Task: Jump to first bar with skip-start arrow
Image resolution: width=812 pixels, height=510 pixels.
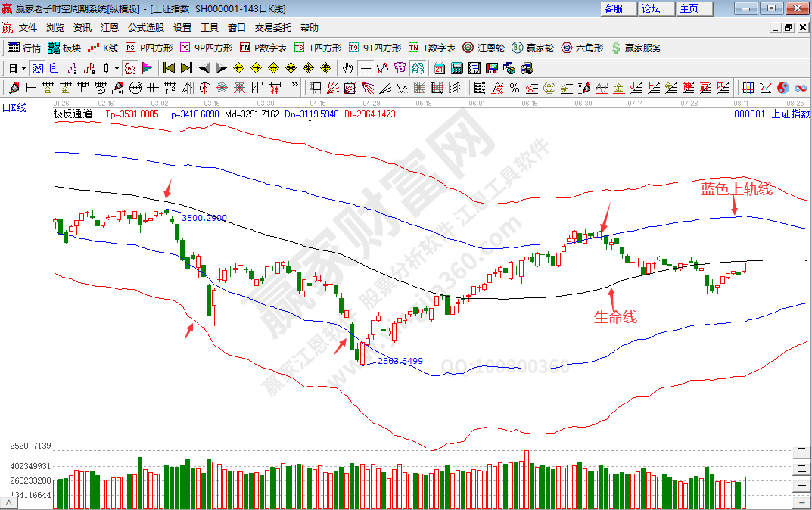Action: [169, 68]
